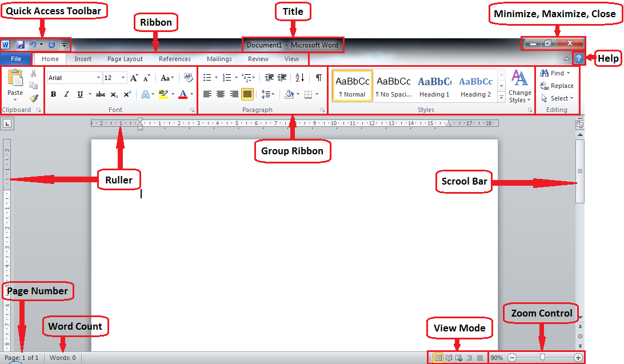Apply the Heading 1 style
The height and width of the screenshot is (364, 624).
click(434, 86)
